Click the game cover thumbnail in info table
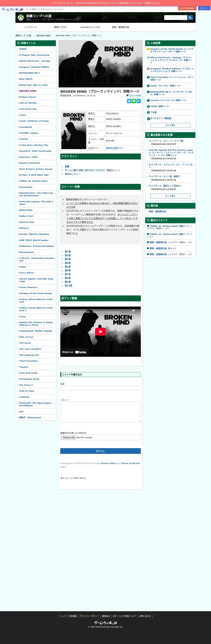Image resolution: width=211 pixels, height=644 pixels. pyautogui.click(x=74, y=131)
